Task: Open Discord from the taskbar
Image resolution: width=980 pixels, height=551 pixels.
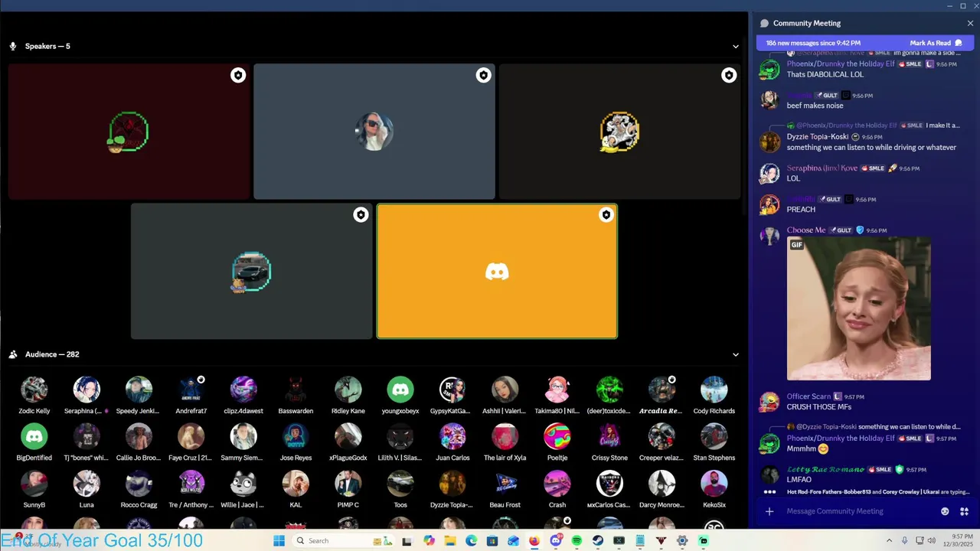Action: point(556,540)
